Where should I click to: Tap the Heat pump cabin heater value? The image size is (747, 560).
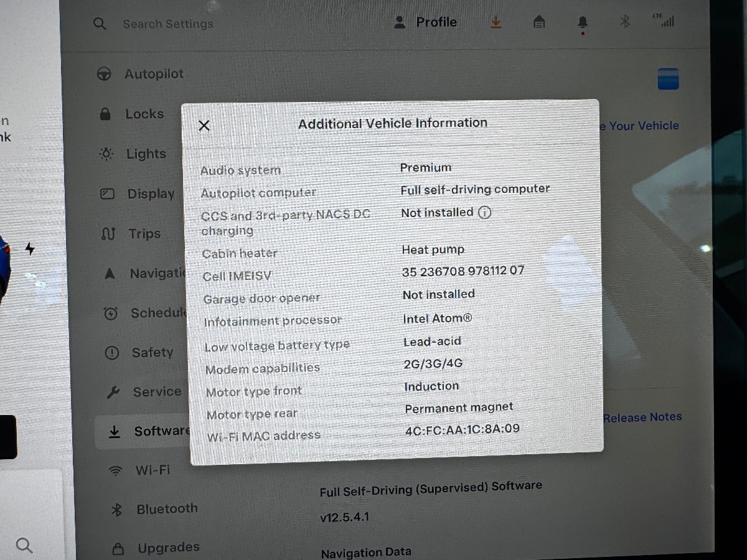point(433,250)
